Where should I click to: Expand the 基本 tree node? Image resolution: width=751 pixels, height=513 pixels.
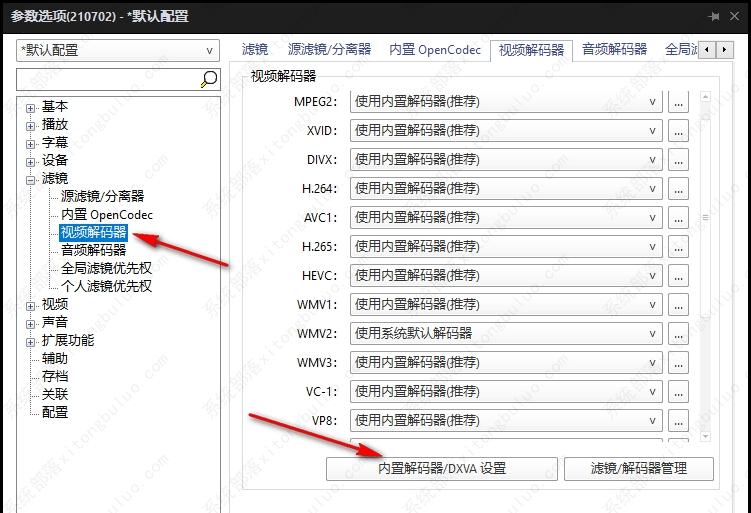(31, 108)
